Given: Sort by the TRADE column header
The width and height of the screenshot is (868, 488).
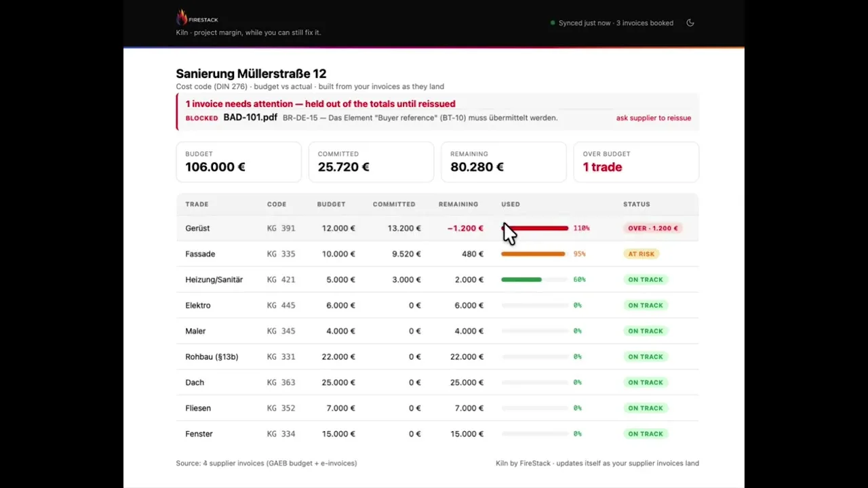Looking at the screenshot, I should [x=197, y=204].
